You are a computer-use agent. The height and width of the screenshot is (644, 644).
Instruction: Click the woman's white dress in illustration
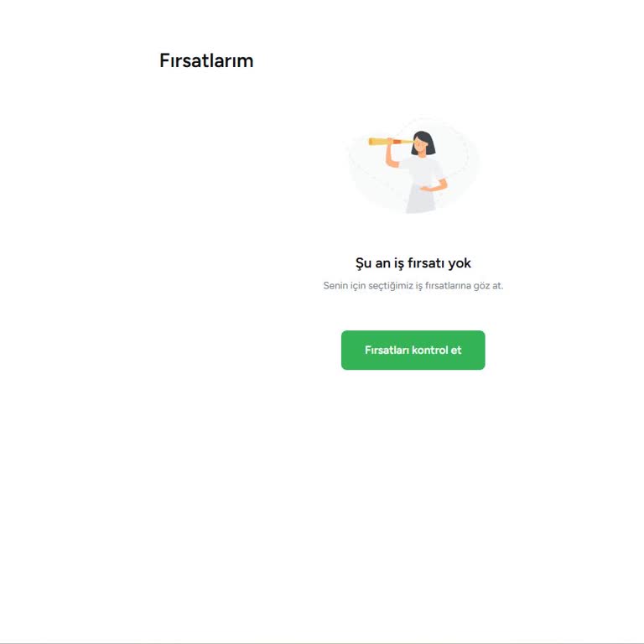(422, 184)
